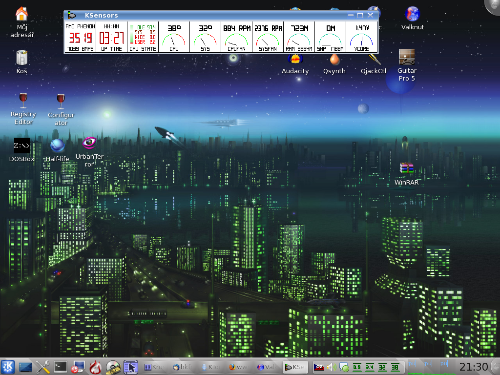
Task: Open the Qsynth desktop shortcut
Action: tap(334, 65)
